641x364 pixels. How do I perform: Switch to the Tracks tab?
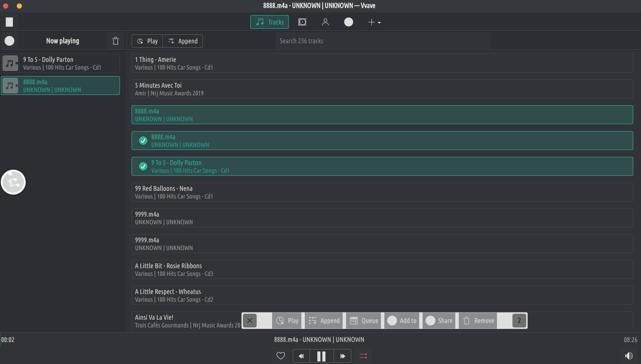coord(270,22)
